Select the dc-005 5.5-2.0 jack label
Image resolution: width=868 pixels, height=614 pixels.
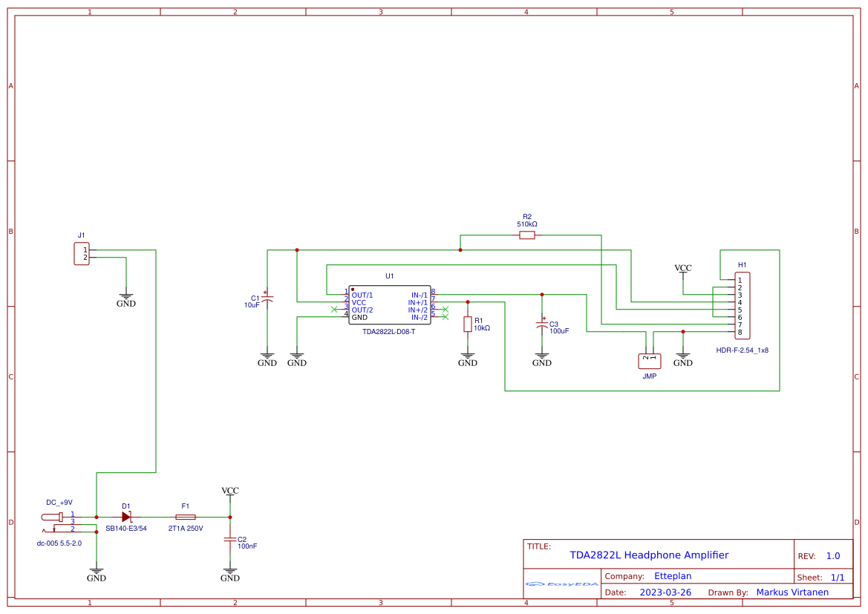tap(59, 543)
